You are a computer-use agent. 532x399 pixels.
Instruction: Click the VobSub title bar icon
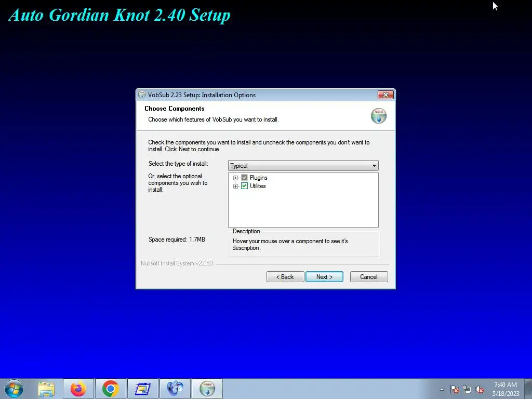(142, 95)
